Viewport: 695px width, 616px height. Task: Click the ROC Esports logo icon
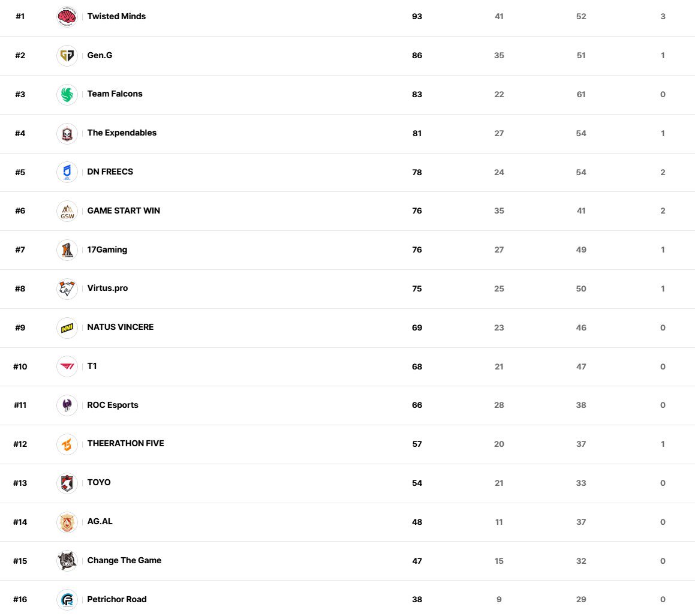[x=67, y=405]
